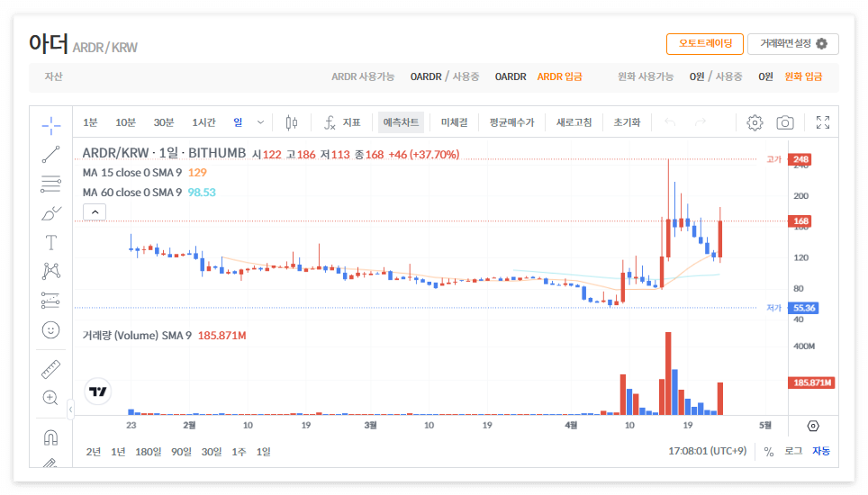Screen dimensions: 868x495
Task: Click the candlestick chart type icon
Action: click(x=292, y=122)
